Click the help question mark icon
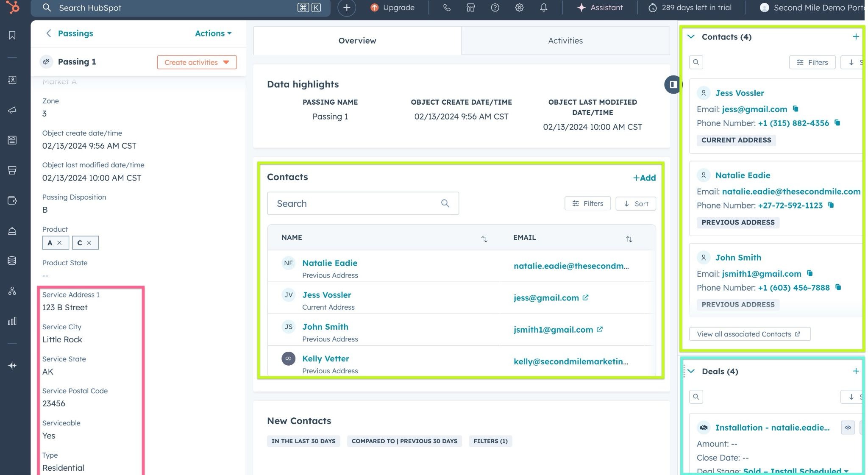Screen dimensions: 868x475 [x=495, y=8]
